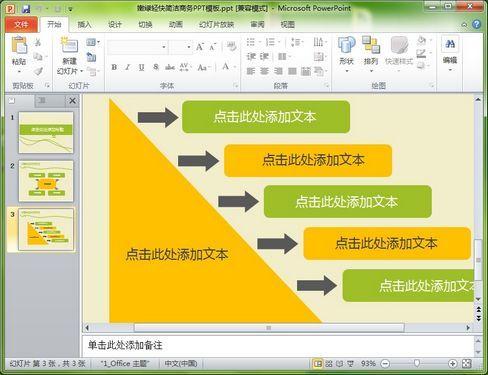
Task: Switch to the 审阅 Review tab
Action: coord(257,24)
